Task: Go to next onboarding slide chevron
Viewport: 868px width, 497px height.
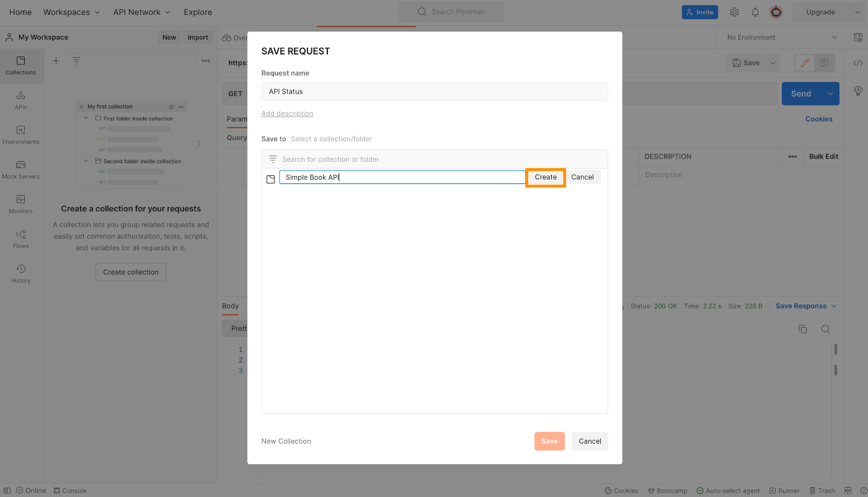Action: [x=198, y=144]
